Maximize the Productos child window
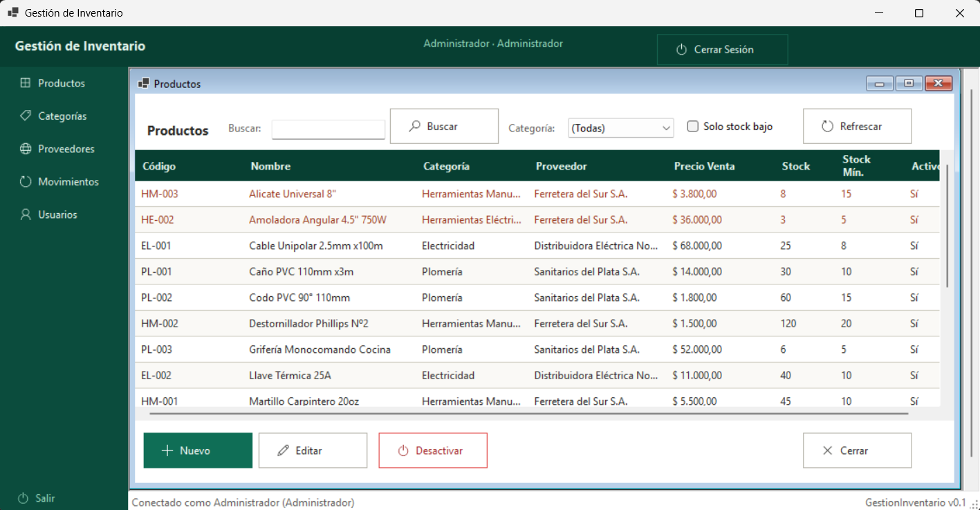Screen dimensions: 980x510 coord(909,84)
